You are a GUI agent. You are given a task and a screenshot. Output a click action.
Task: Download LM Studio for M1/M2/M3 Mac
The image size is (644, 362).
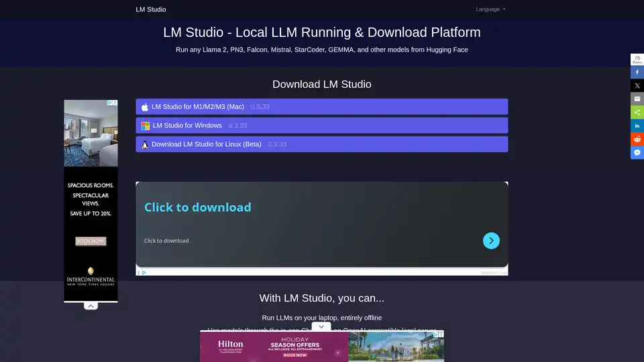coord(321,107)
